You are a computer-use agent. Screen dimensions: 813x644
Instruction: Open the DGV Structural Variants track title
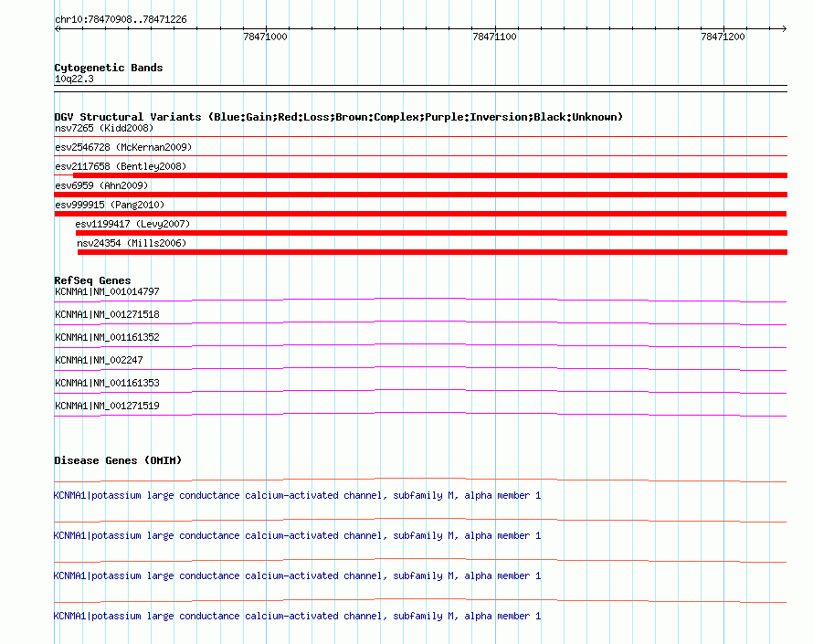coord(339,117)
